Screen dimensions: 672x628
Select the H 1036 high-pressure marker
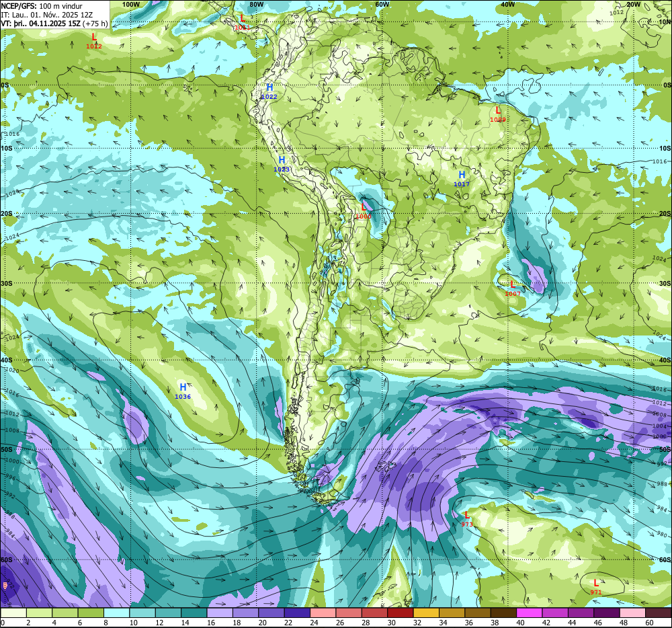coord(183,391)
